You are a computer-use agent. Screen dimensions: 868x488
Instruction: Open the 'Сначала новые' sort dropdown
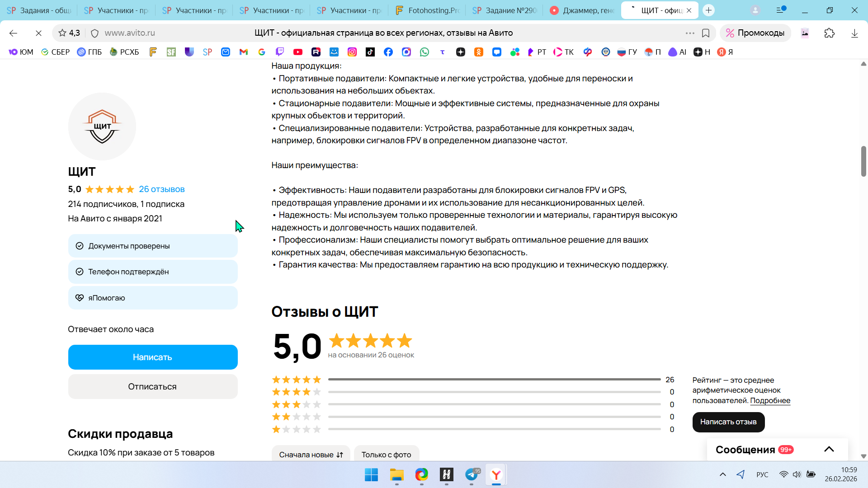[311, 454]
